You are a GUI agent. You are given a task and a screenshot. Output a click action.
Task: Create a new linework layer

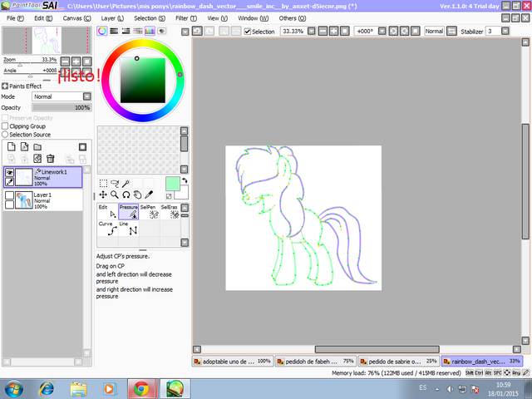coord(24,146)
